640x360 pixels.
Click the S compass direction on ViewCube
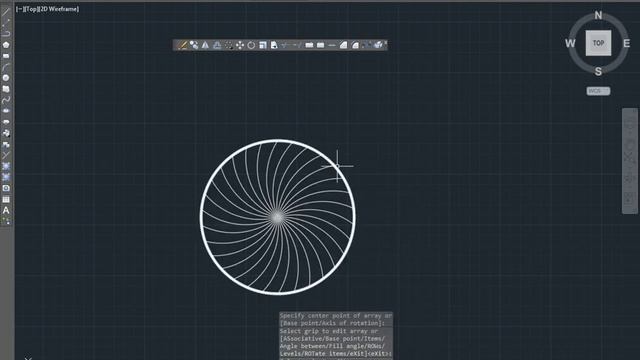tap(598, 71)
